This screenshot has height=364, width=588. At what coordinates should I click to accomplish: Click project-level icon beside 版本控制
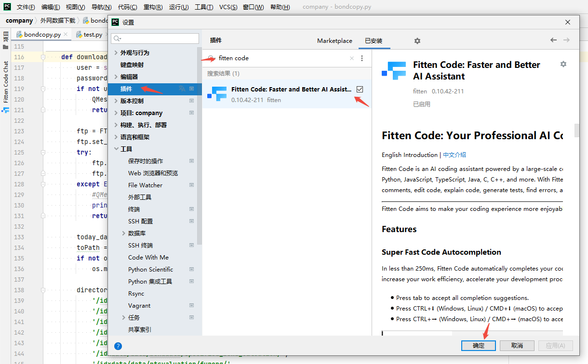pyautogui.click(x=191, y=101)
